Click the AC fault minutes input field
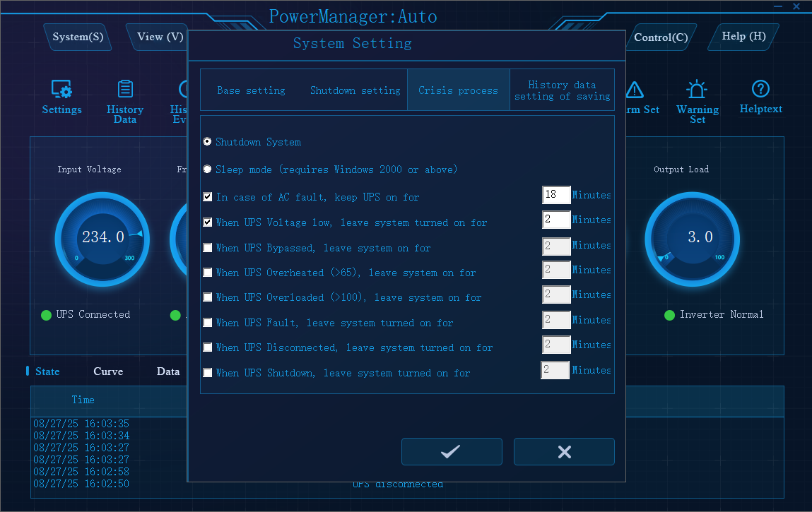The width and height of the screenshot is (812, 512). click(x=555, y=196)
